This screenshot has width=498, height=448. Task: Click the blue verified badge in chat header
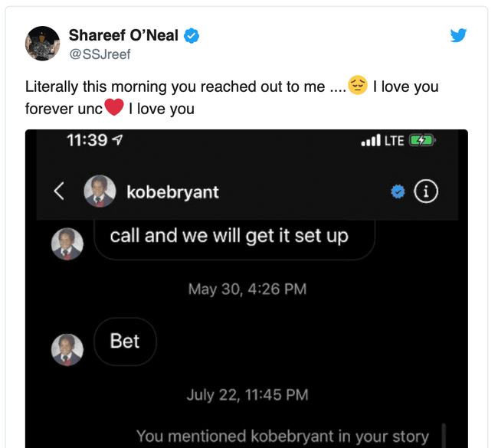pos(398,192)
